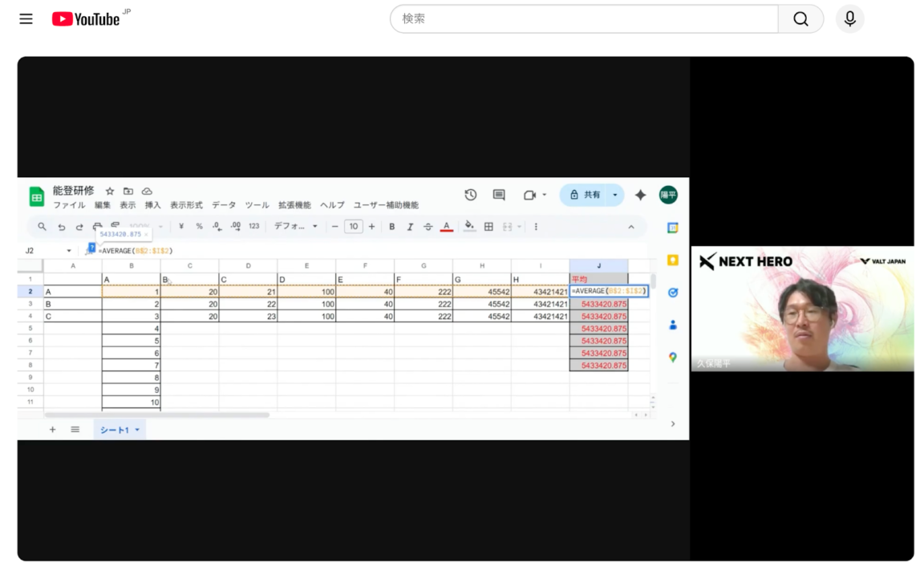
Task: Expand the font family dropdown デフォ...
Action: click(296, 227)
